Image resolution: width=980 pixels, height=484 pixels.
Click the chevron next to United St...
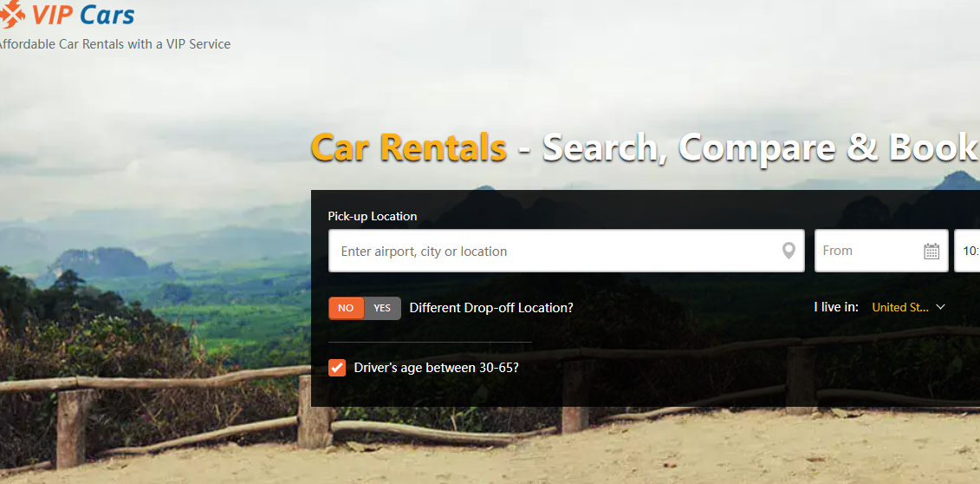coord(941,307)
